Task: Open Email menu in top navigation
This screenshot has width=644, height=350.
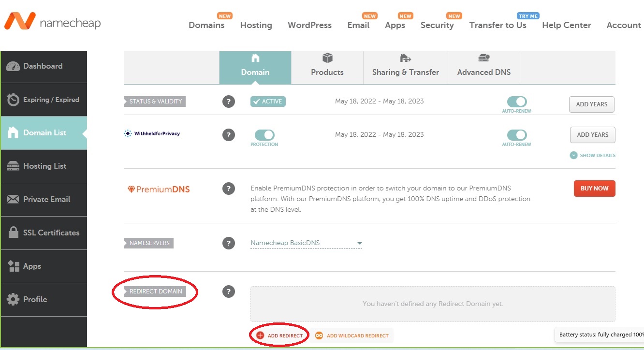Action: (358, 25)
